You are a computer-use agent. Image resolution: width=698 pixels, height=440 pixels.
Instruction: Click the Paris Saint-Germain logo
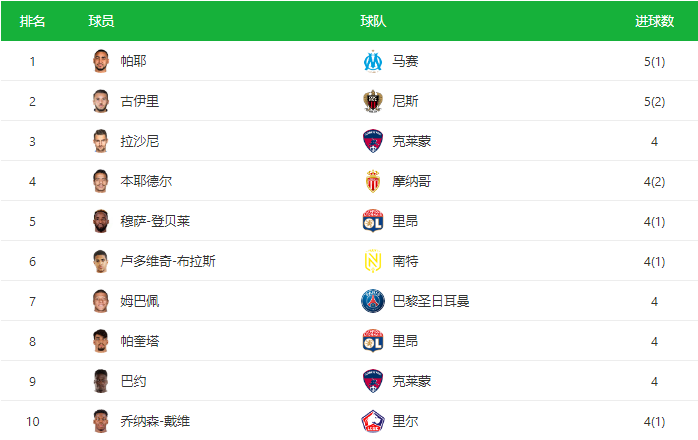click(x=373, y=301)
